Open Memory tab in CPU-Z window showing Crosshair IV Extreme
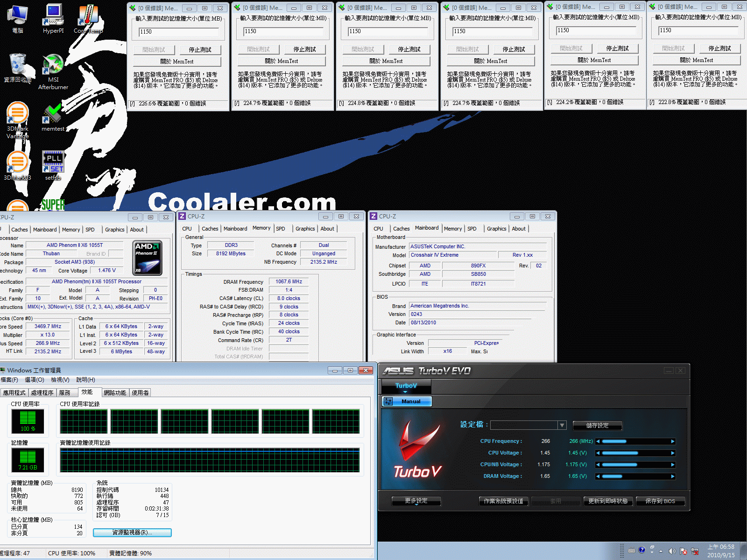The image size is (747, 560). point(453,229)
